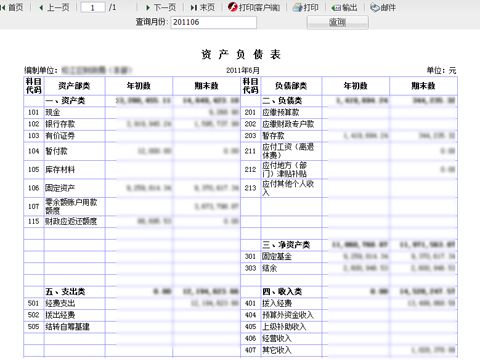Image resolution: width=480 pixels, height=361 pixels.
Task: Select the 应缴财政专户款 row label
Action: pyautogui.click(x=288, y=124)
